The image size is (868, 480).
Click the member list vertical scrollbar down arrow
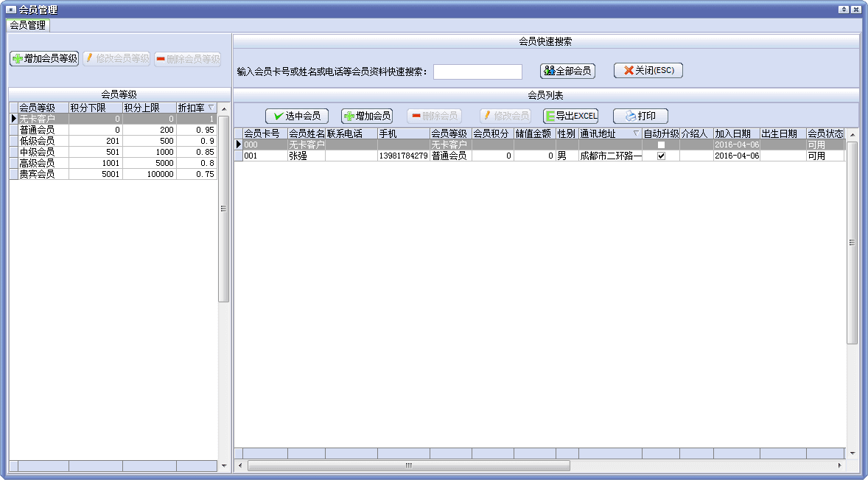(x=853, y=453)
